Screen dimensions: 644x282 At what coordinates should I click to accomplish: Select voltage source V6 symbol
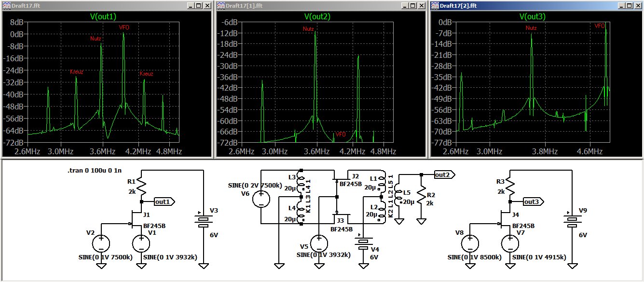[261, 198]
